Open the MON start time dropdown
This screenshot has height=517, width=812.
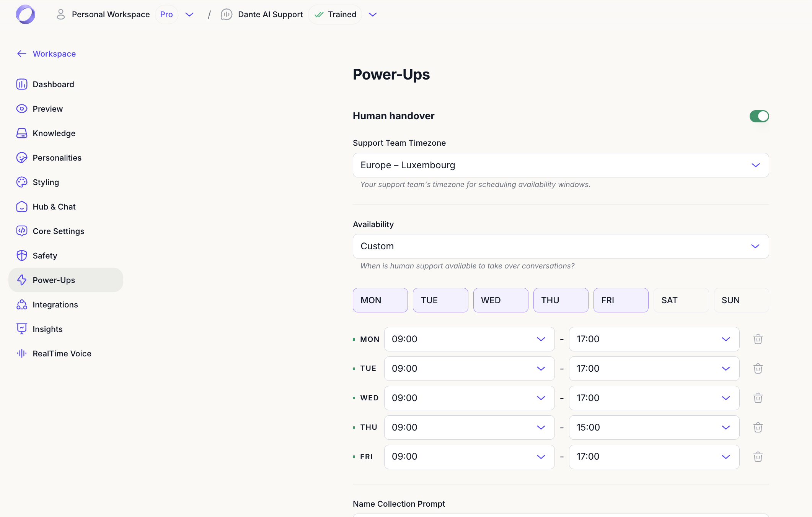coord(470,339)
